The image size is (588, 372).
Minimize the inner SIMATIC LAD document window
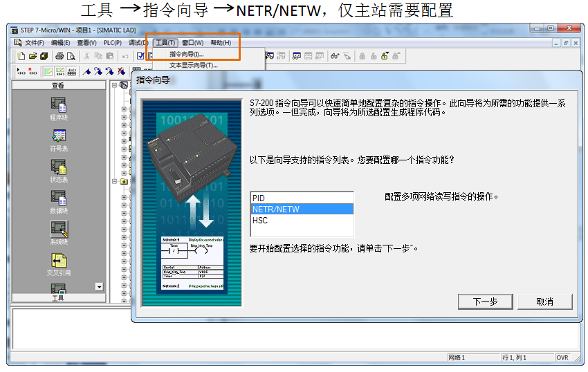tap(556, 43)
